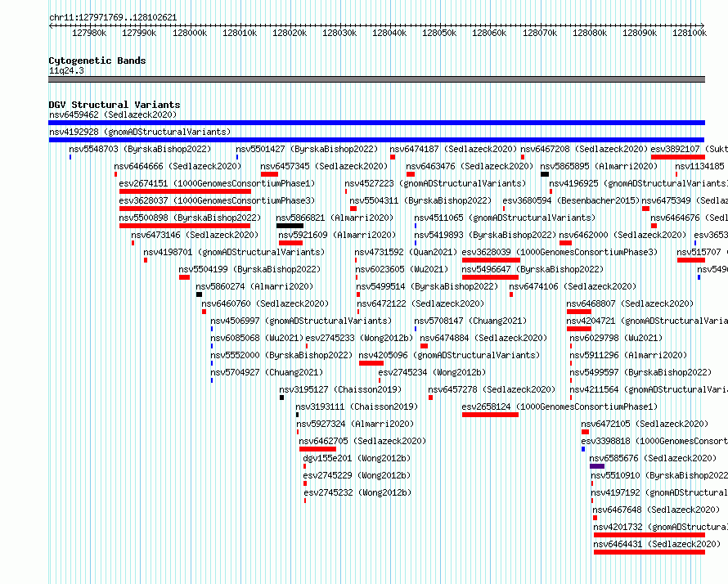Click the gray 11q24.3 cytogenetic band
728x584 pixels.
pyautogui.click(x=376, y=79)
